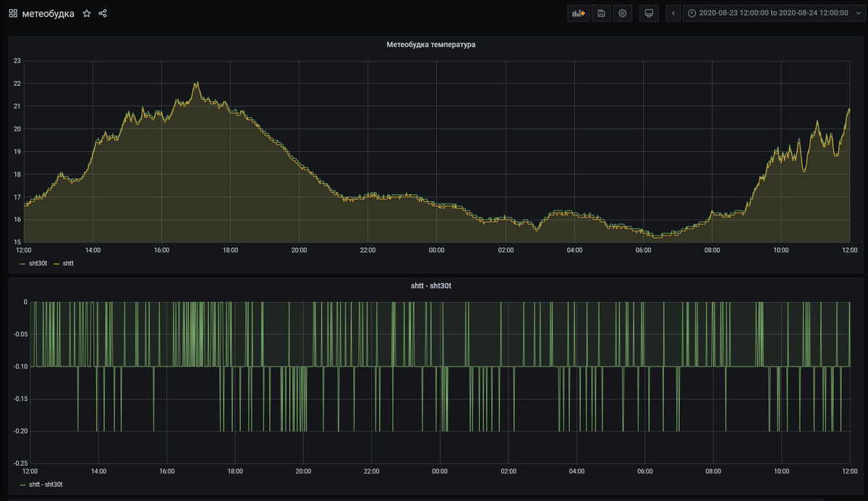
Task: Open dashboard search via grid icon
Action: click(x=13, y=13)
